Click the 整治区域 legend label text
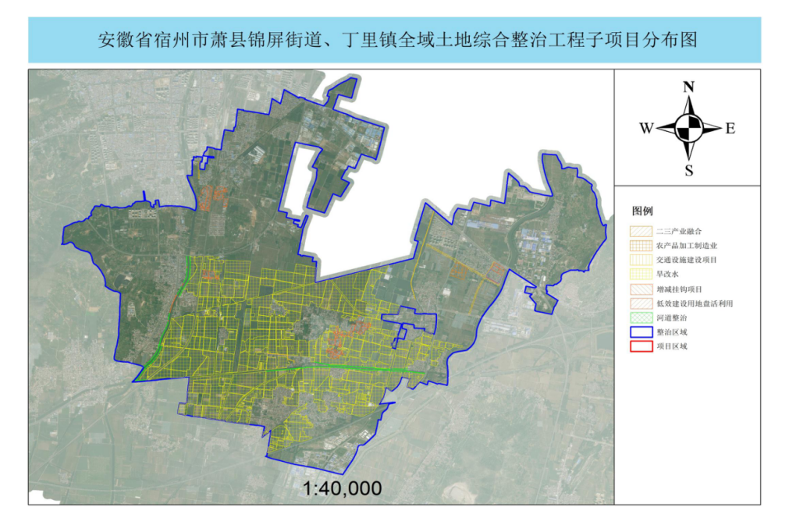 pyautogui.click(x=673, y=332)
